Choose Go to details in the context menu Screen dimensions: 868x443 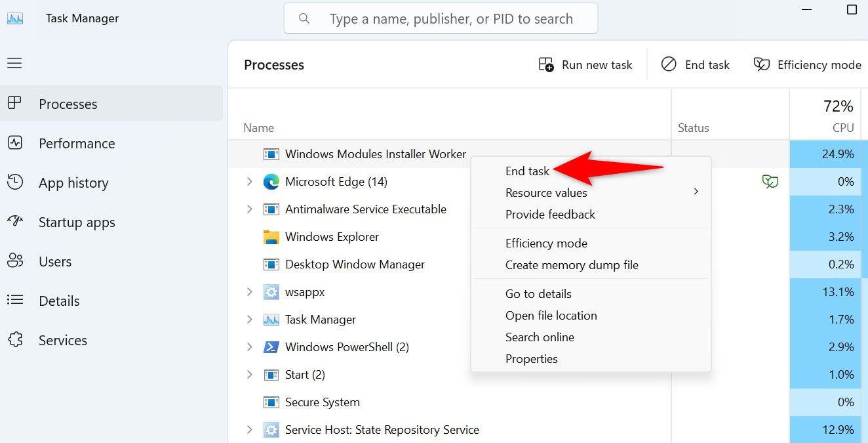[x=538, y=293]
